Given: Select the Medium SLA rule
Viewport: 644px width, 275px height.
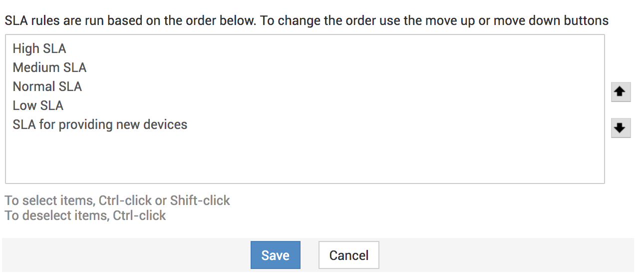Looking at the screenshot, I should [49, 67].
